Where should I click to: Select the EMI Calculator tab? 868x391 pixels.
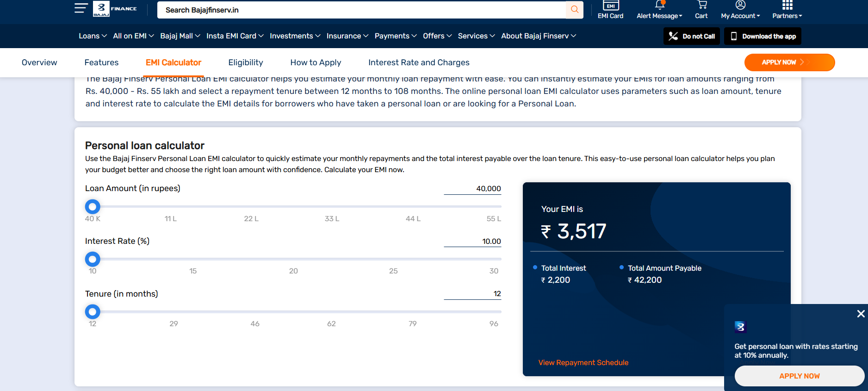point(174,62)
